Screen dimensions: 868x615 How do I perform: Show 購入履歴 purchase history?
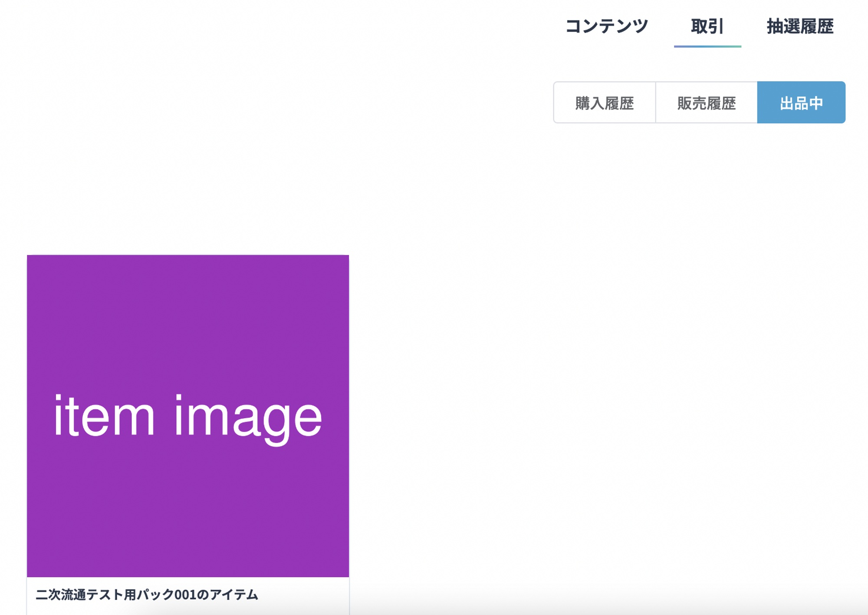pos(604,103)
